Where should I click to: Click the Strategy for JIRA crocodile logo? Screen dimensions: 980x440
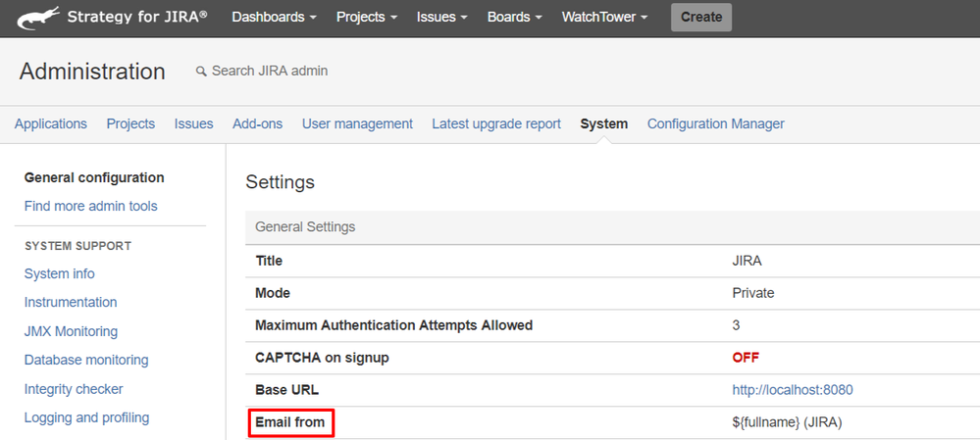pos(38,18)
